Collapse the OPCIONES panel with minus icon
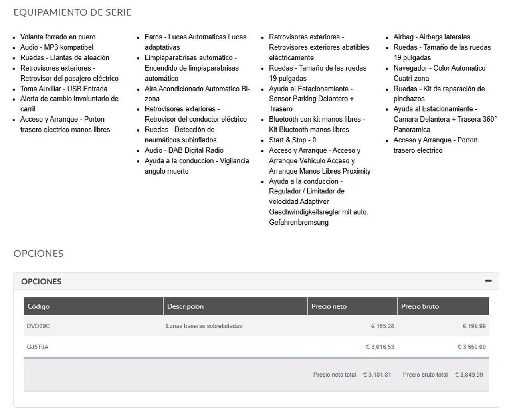The width and height of the screenshot is (511, 420). click(488, 281)
